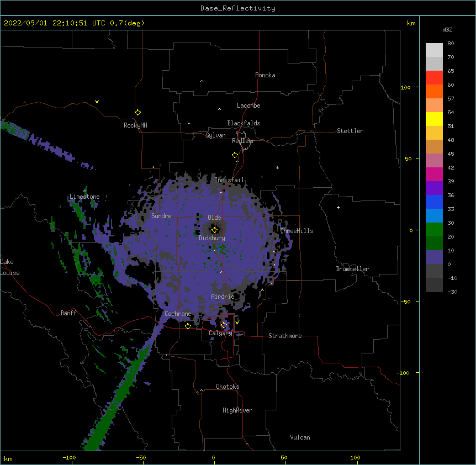The width and height of the screenshot is (476, 465).
Task: Click the white asterisk marker east of Innisfail
Action: point(277,167)
